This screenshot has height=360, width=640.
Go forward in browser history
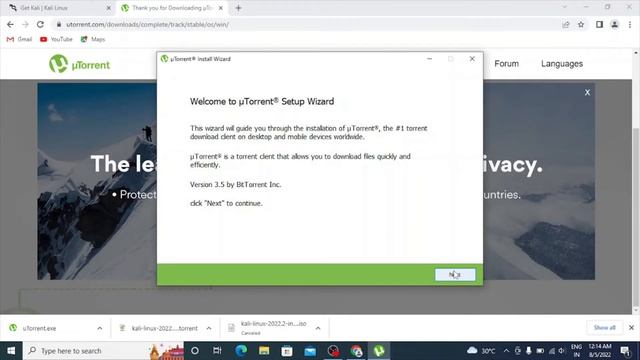coord(25,24)
